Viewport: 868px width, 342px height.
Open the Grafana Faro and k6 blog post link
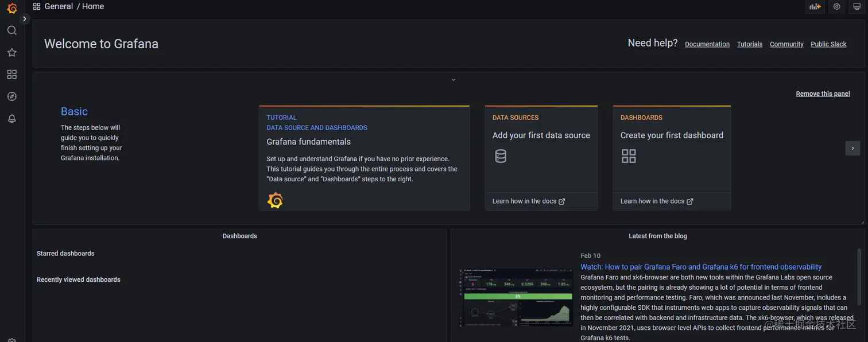(x=701, y=267)
